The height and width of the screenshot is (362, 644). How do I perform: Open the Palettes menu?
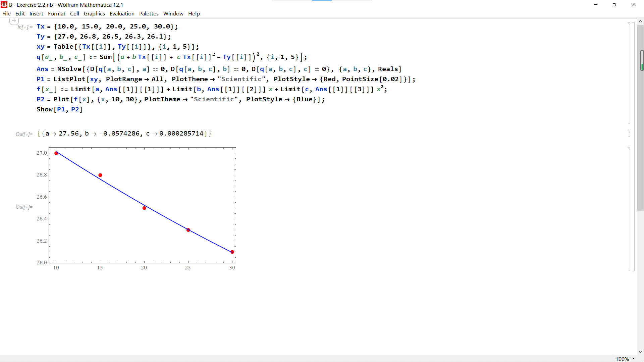(x=149, y=13)
